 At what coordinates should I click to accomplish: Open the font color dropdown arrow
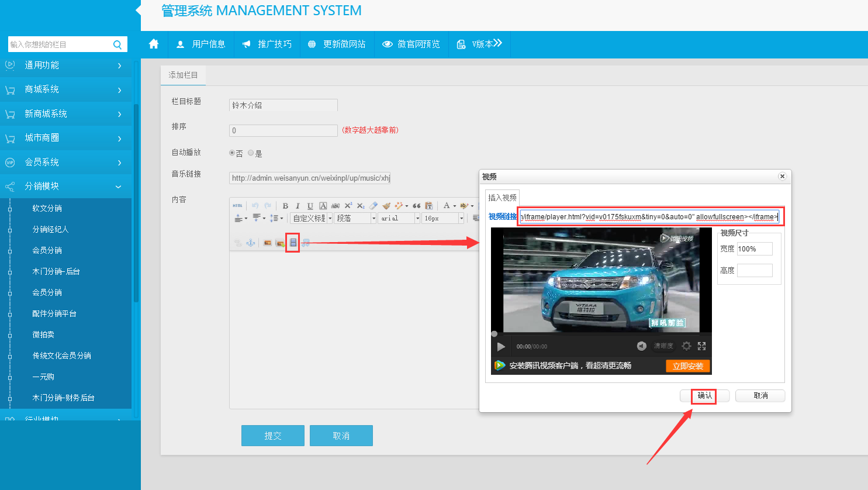[455, 206]
